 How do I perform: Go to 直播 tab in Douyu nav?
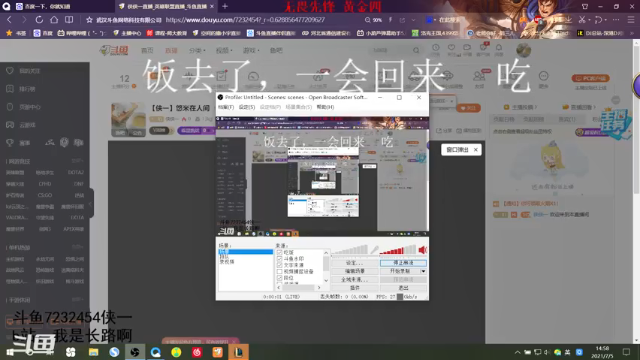tap(171, 50)
